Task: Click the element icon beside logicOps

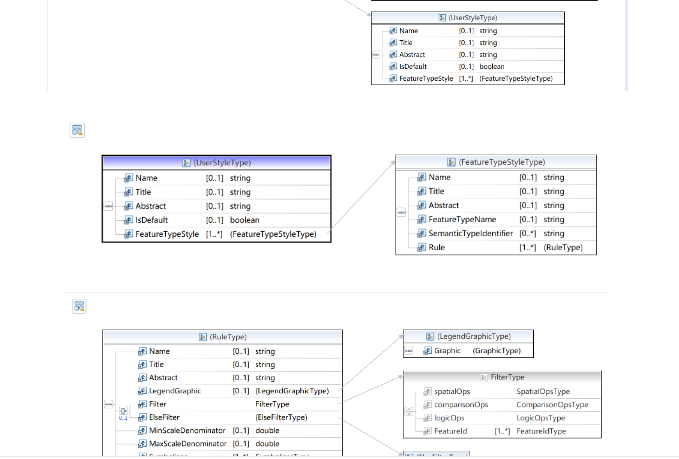Action: pyautogui.click(x=427, y=418)
